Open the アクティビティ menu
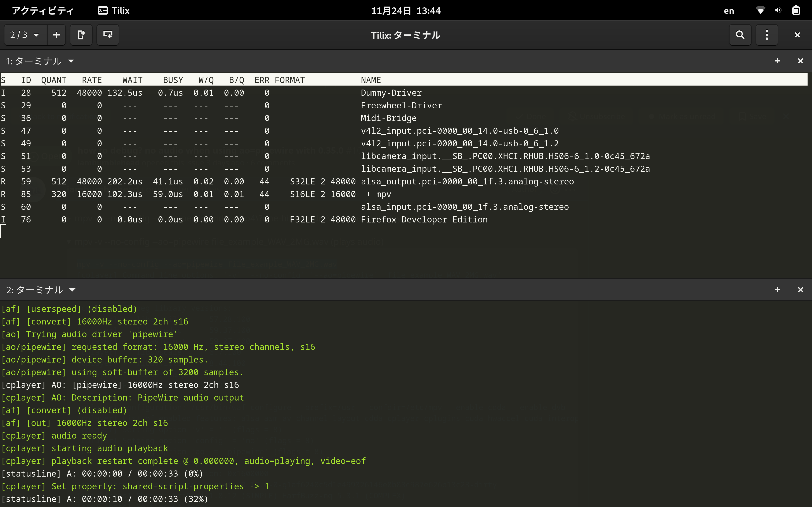 pyautogui.click(x=42, y=10)
